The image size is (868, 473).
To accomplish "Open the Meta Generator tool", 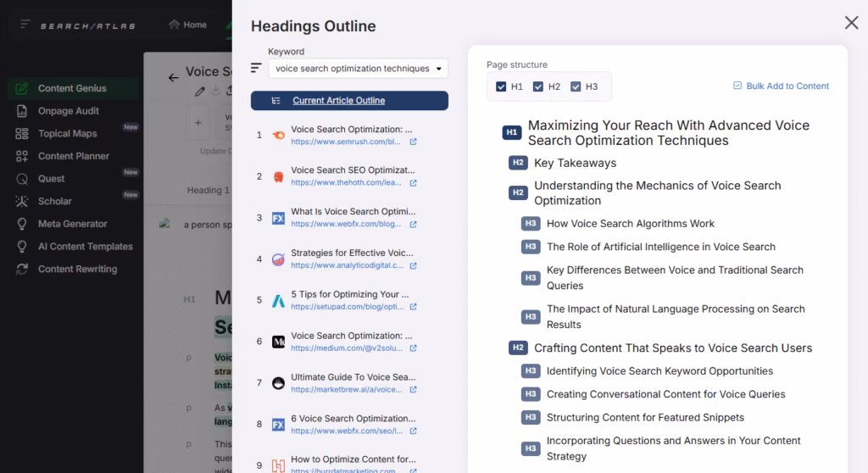I will pyautogui.click(x=72, y=224).
